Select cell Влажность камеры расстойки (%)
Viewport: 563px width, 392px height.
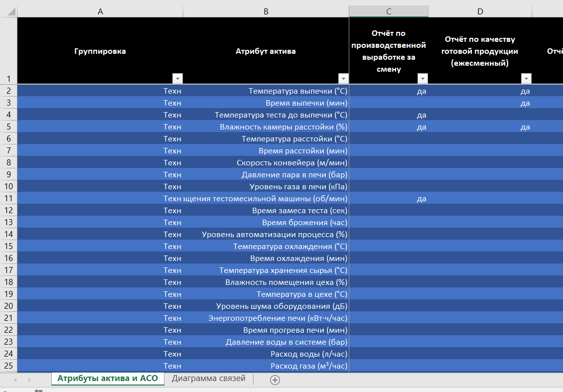pos(266,127)
